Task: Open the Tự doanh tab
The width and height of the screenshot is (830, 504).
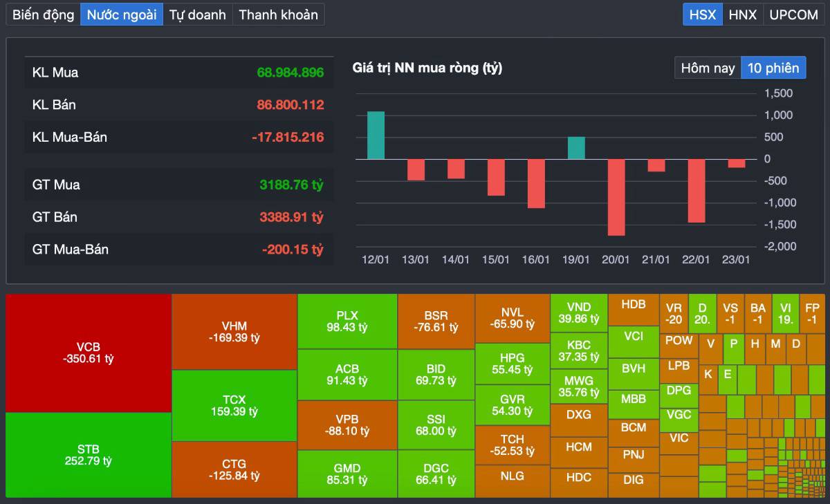Action: [198, 15]
